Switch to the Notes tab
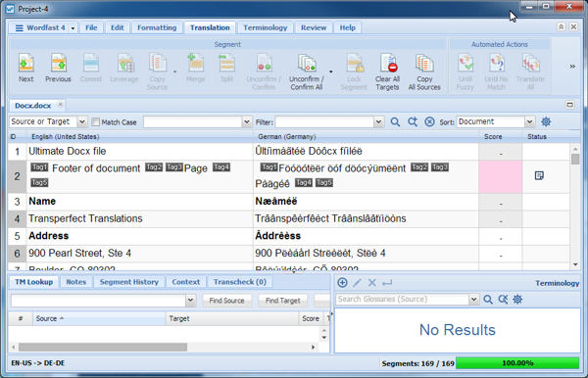The height and width of the screenshot is (378, 588). point(76,282)
